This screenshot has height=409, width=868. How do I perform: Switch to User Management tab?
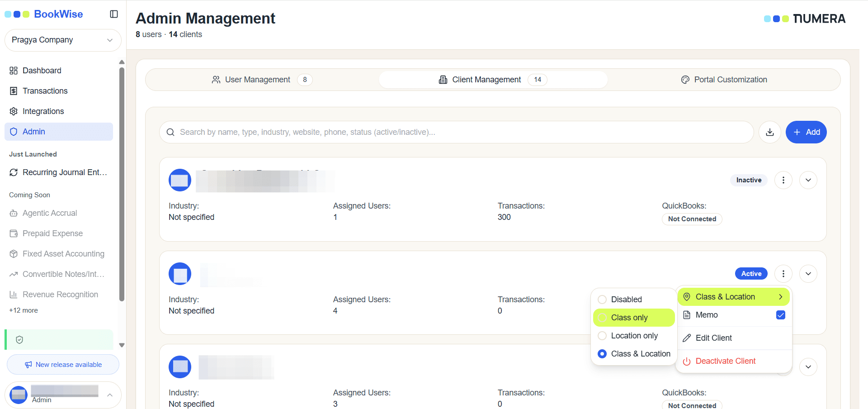pos(262,80)
